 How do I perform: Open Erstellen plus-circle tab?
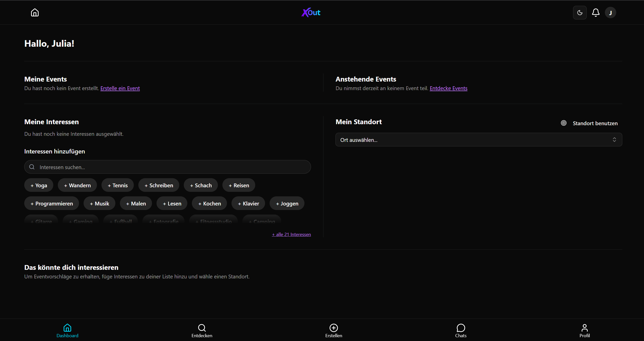[x=333, y=330]
